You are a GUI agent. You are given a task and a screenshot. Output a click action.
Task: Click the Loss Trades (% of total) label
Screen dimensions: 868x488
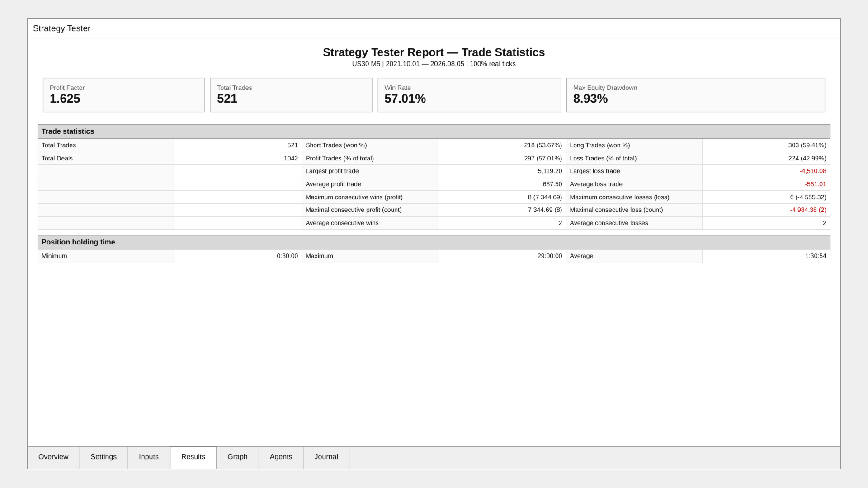point(603,158)
